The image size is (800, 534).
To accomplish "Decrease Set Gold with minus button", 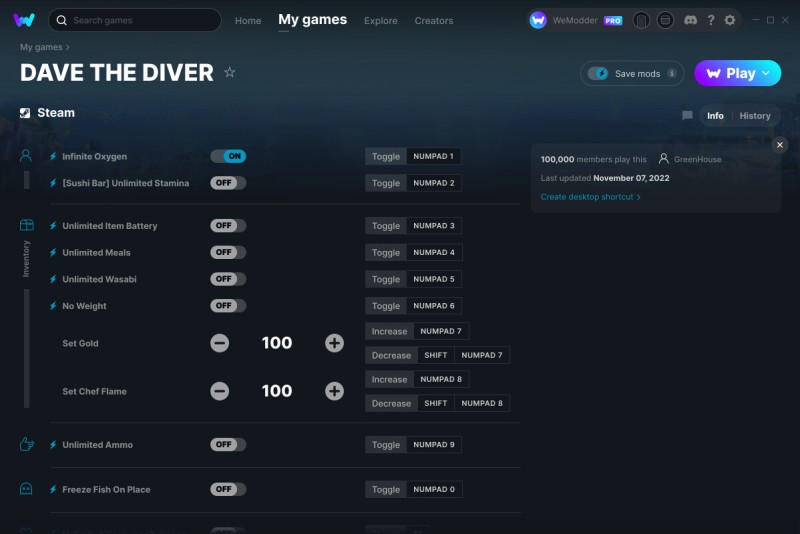I will pyautogui.click(x=220, y=343).
